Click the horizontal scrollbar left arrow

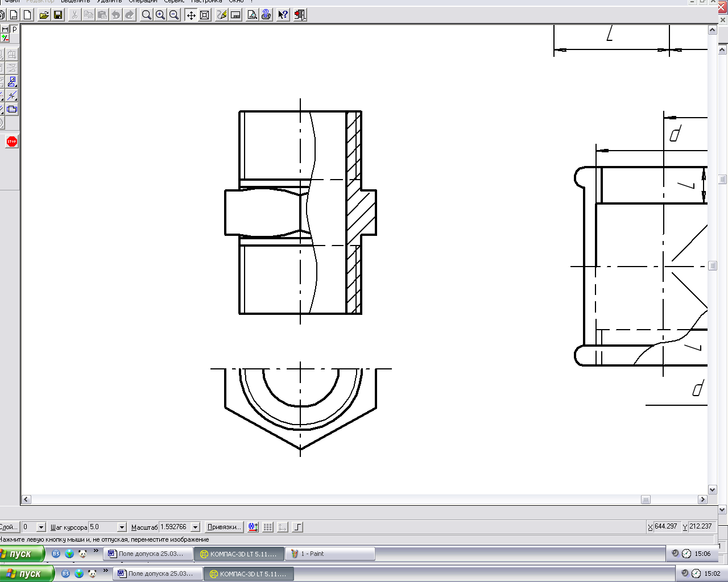click(x=26, y=500)
